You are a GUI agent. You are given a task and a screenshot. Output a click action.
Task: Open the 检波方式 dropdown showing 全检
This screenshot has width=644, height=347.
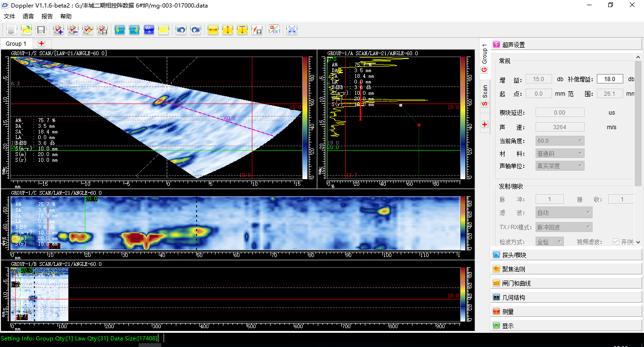[x=550, y=241]
